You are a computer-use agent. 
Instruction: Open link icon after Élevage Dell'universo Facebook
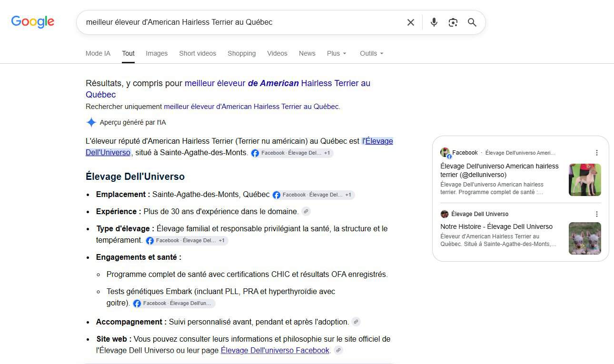click(x=338, y=350)
